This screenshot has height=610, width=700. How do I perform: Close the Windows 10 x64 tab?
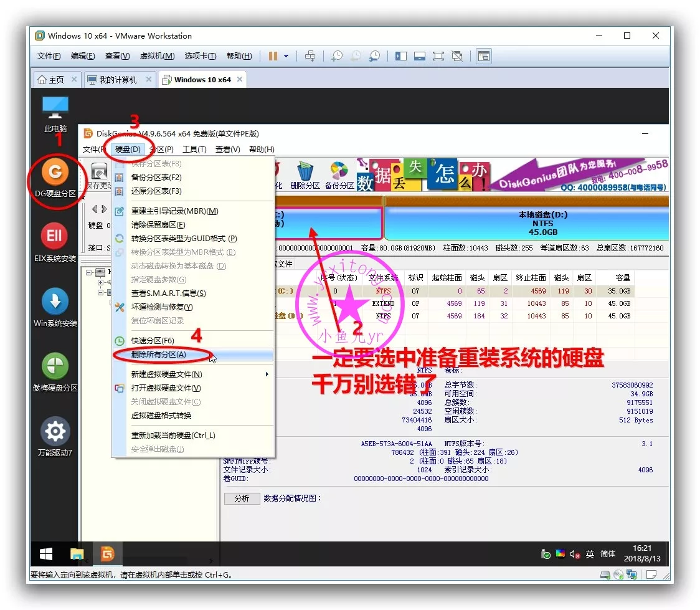240,79
